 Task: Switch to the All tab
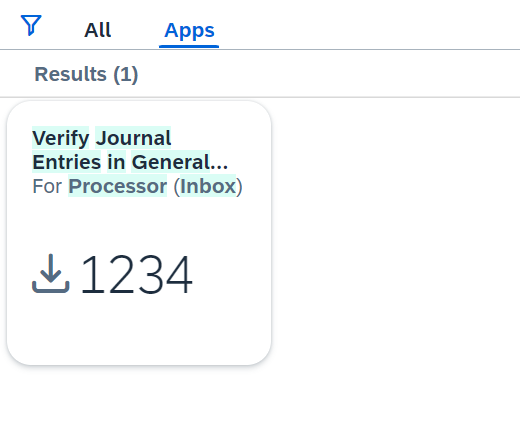pos(97,30)
